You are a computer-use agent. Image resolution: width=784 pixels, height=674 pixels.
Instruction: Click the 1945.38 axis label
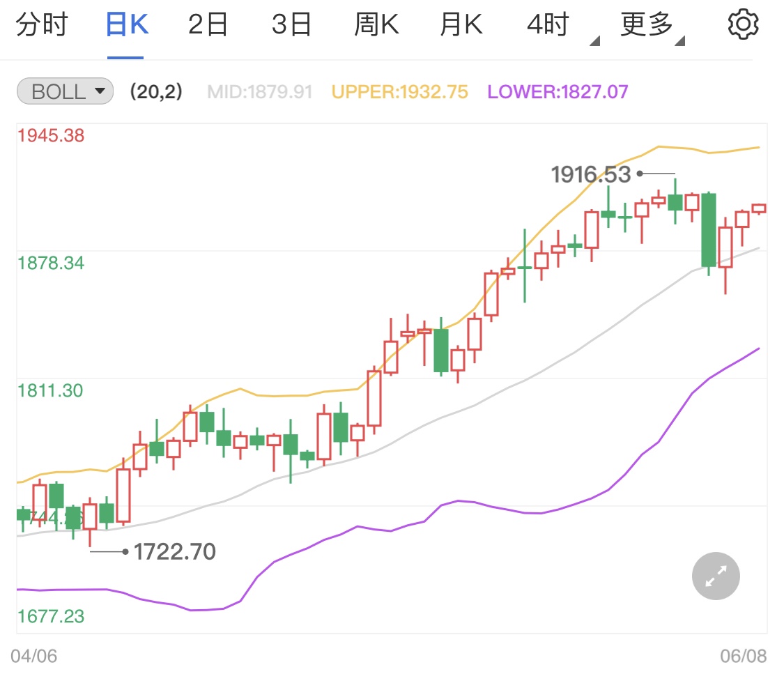[51, 135]
